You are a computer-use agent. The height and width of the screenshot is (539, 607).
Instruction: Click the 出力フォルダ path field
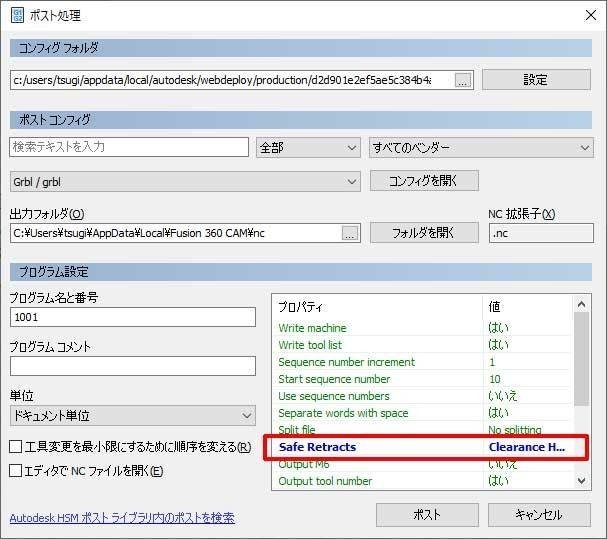pyautogui.click(x=176, y=233)
